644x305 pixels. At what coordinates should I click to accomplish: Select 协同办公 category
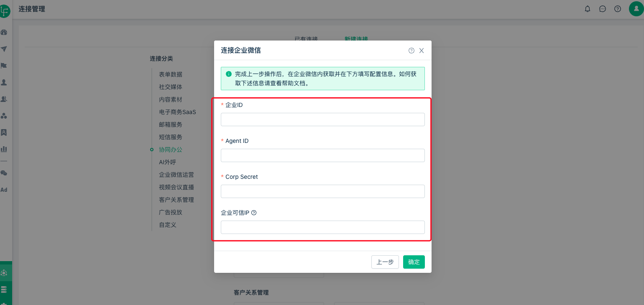(171, 150)
